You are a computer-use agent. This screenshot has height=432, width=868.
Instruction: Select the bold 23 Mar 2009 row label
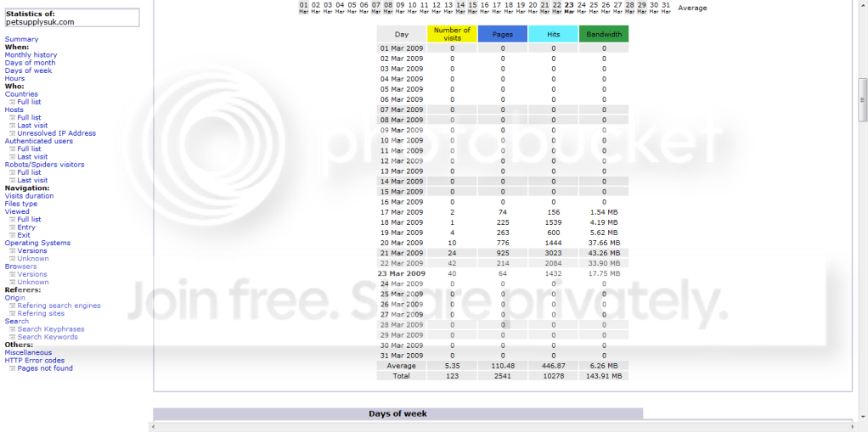[x=402, y=274]
